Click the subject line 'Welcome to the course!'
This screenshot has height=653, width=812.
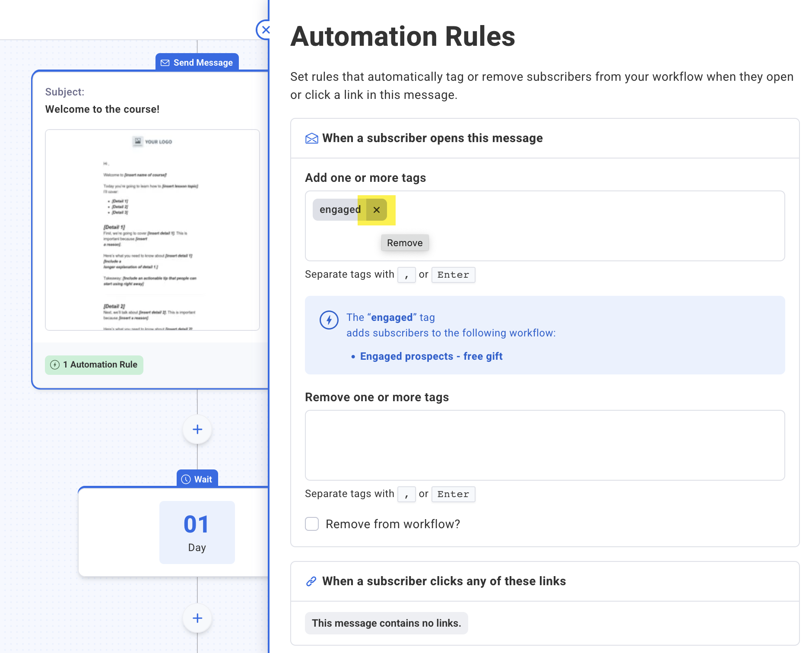[102, 109]
